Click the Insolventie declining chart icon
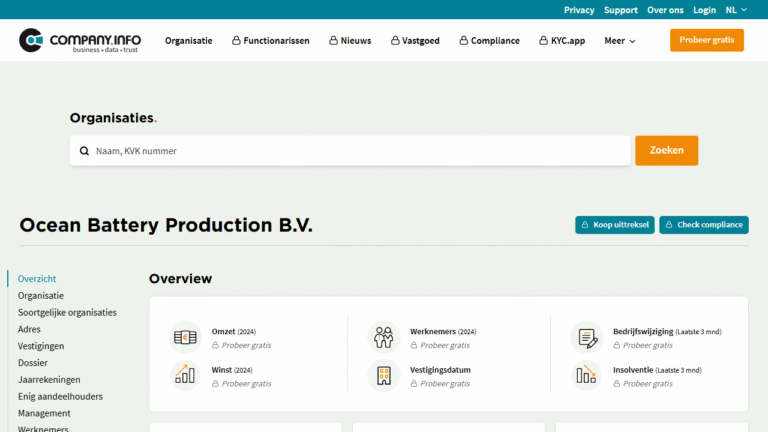 586,376
